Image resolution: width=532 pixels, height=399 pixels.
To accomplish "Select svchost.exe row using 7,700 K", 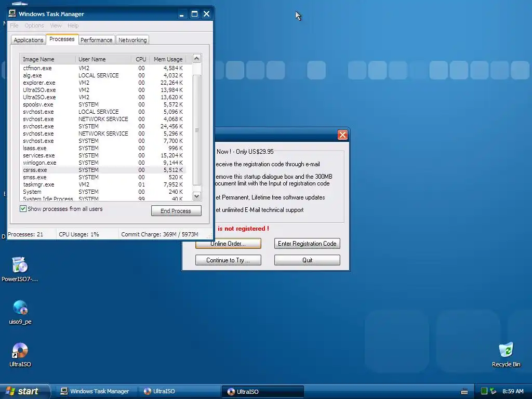I will coord(103,141).
